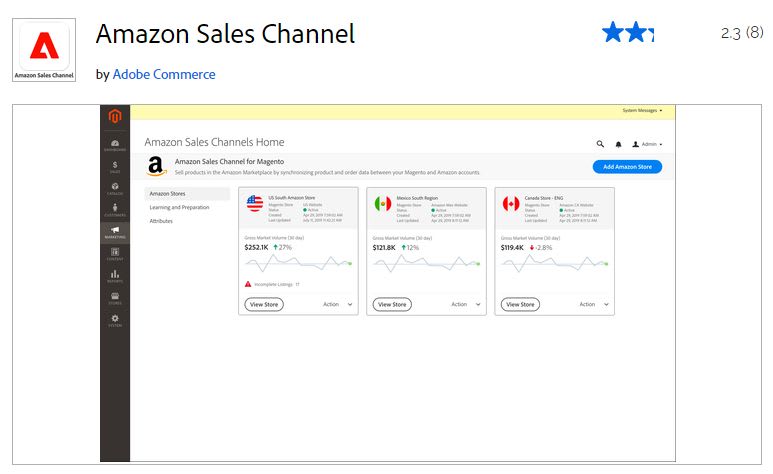Open the Customers sidebar icon
The image size is (773, 474).
(x=115, y=210)
